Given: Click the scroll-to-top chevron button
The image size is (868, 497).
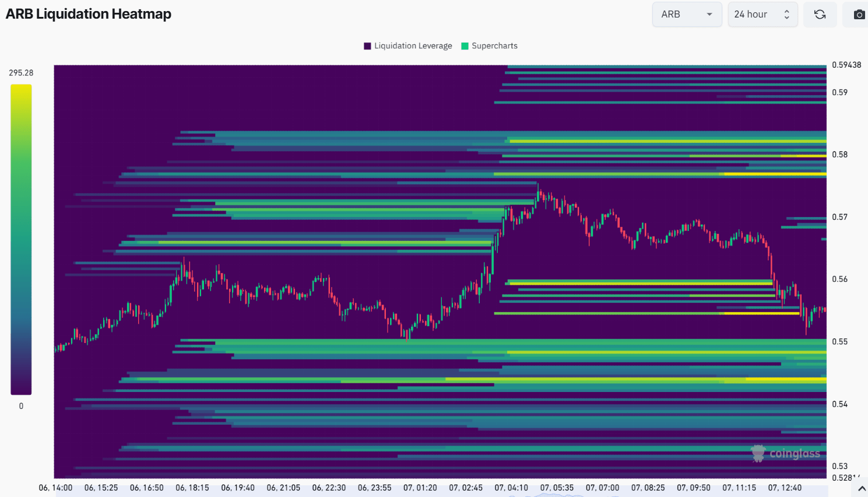Looking at the screenshot, I should click(862, 489).
